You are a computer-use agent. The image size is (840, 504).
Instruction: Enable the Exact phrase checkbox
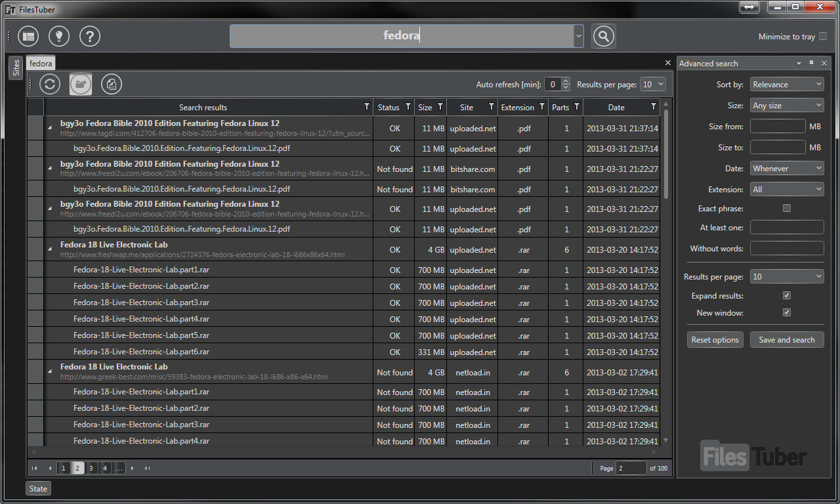[x=787, y=208]
